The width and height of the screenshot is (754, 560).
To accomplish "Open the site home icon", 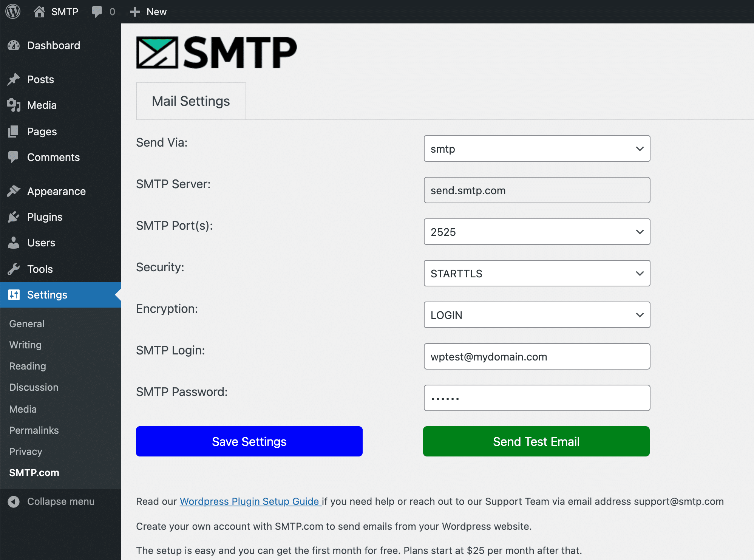I will pos(39,12).
